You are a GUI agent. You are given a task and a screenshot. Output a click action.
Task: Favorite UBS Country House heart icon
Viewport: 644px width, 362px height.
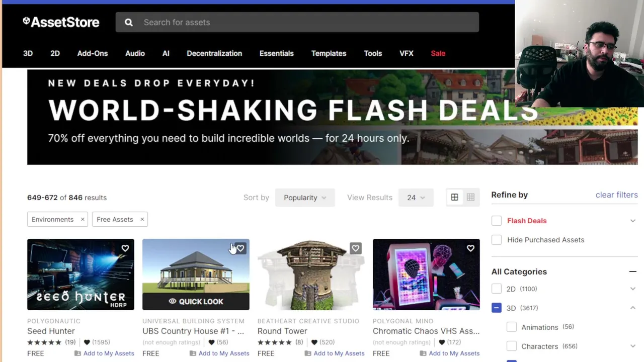point(240,248)
